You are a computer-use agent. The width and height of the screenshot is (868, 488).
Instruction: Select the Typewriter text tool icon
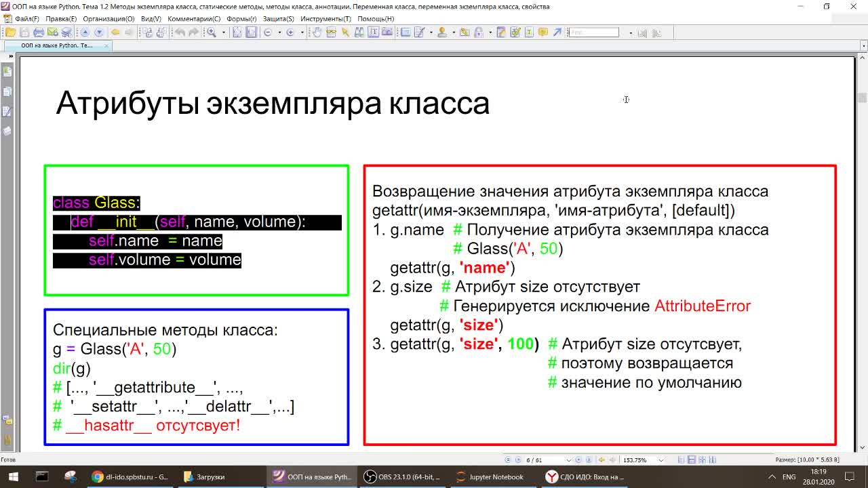pyautogui.click(x=530, y=32)
